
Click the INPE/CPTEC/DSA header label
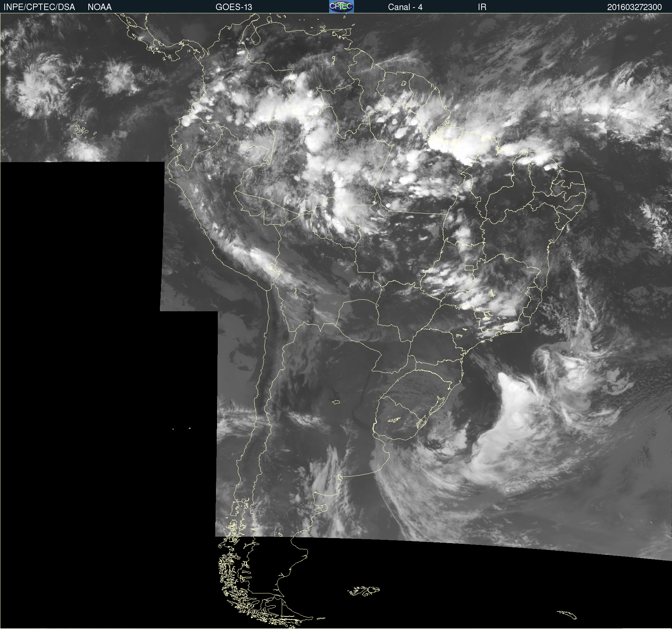[39, 7]
